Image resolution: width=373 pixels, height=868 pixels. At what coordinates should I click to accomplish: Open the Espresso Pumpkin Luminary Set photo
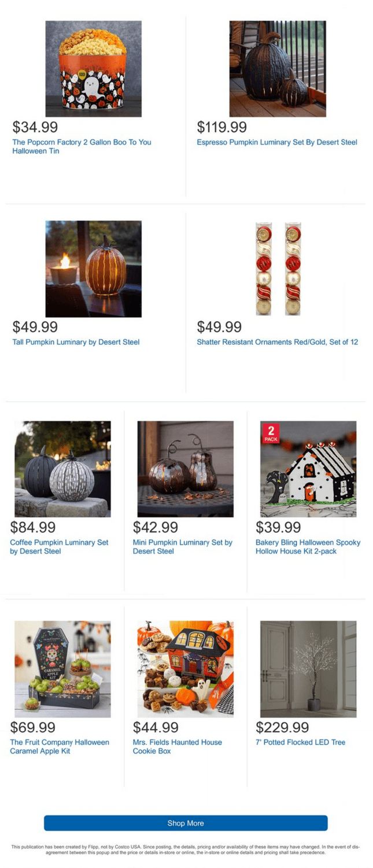tap(278, 69)
